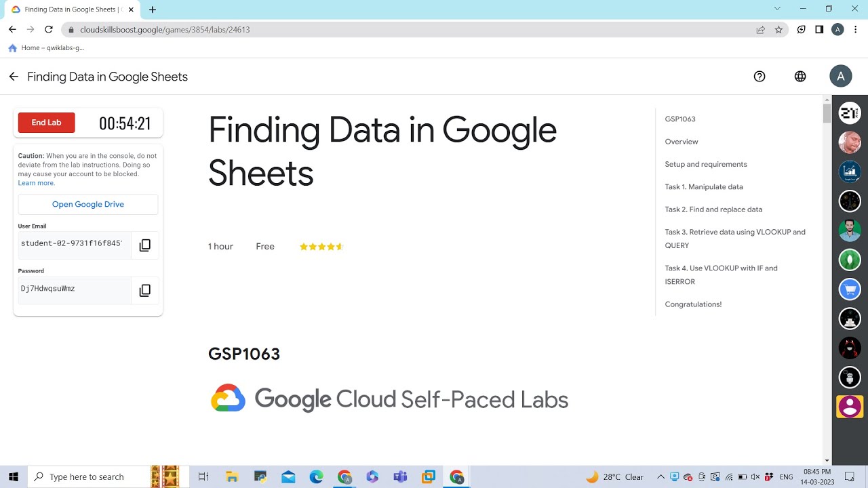Open the red devil sidebar icon
This screenshot has width=868, height=488.
(850, 348)
